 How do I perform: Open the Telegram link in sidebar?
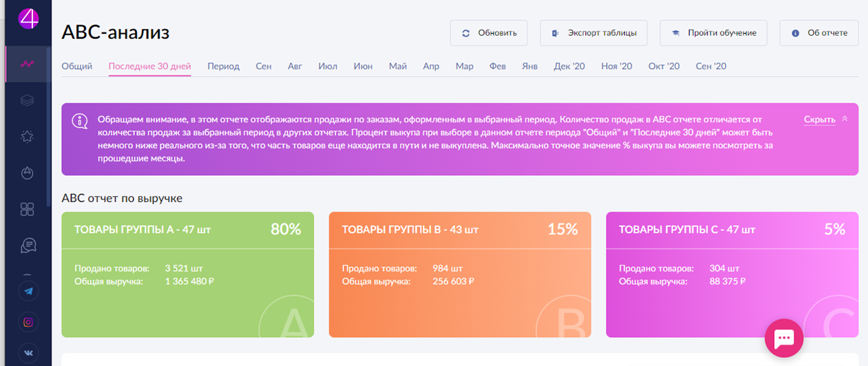point(28,291)
